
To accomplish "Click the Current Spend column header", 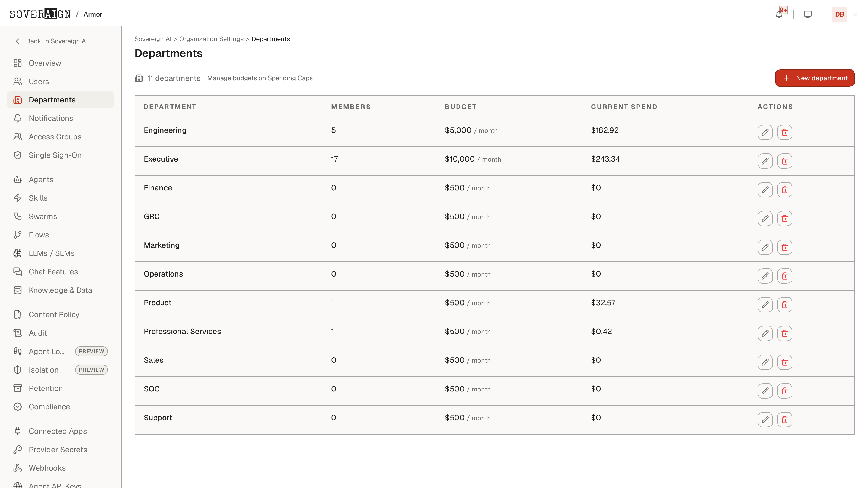I will click(624, 107).
